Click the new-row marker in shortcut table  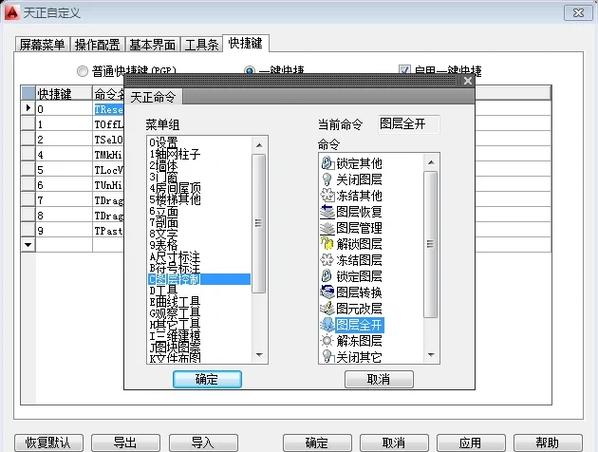28,245
